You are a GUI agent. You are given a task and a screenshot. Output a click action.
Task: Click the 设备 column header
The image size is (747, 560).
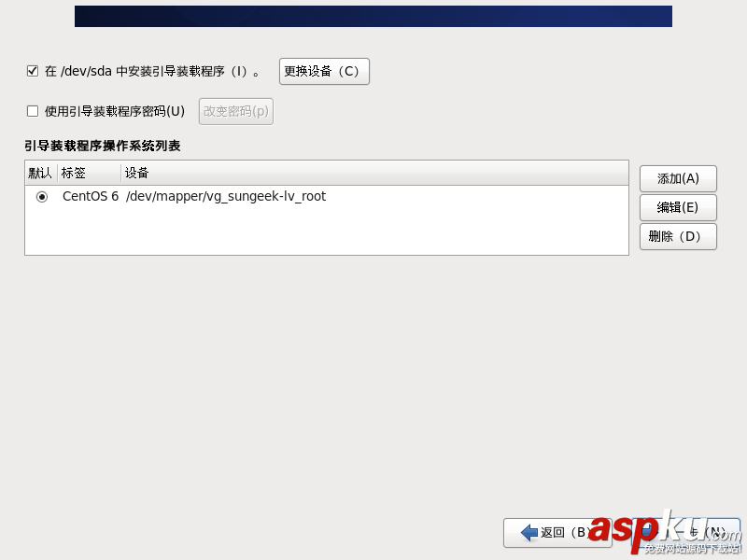136,173
